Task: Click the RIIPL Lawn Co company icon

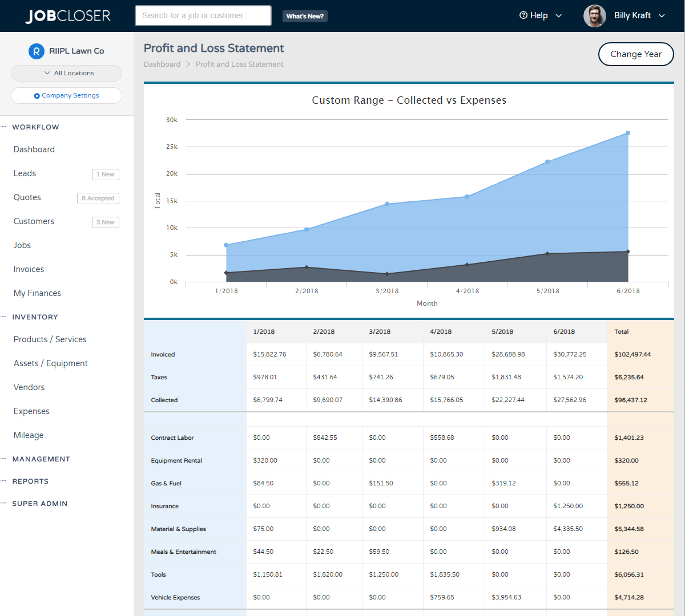Action: (37, 51)
